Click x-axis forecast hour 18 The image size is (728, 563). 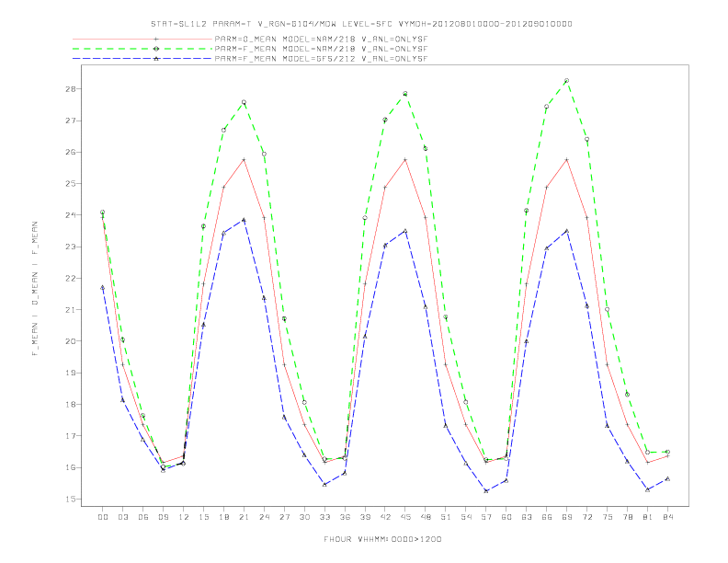223,517
